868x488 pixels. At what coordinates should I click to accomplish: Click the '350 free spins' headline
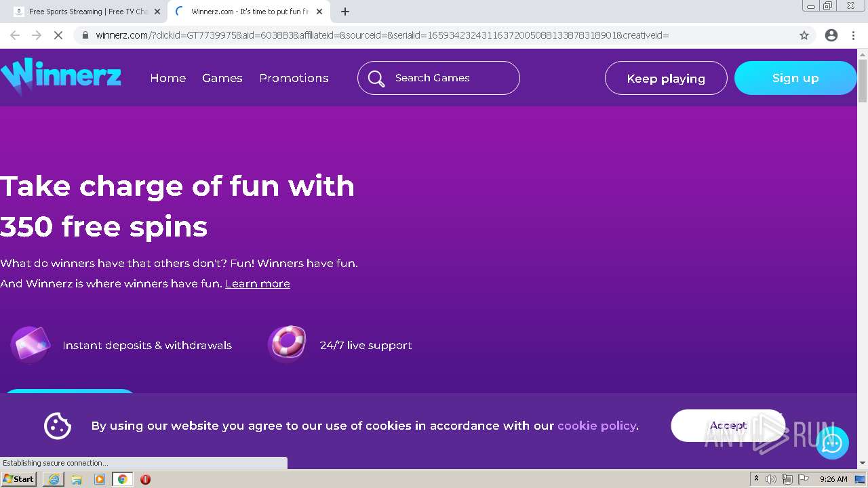pos(104,226)
